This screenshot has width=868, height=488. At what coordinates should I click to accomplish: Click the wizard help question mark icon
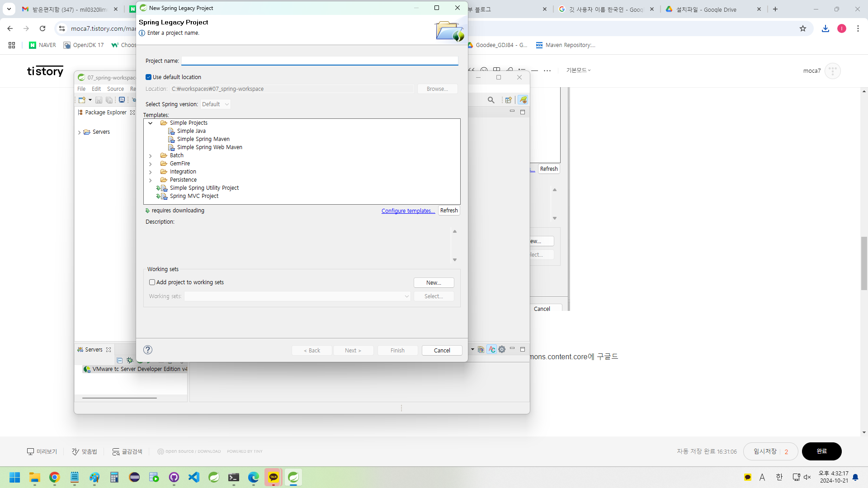click(x=148, y=350)
